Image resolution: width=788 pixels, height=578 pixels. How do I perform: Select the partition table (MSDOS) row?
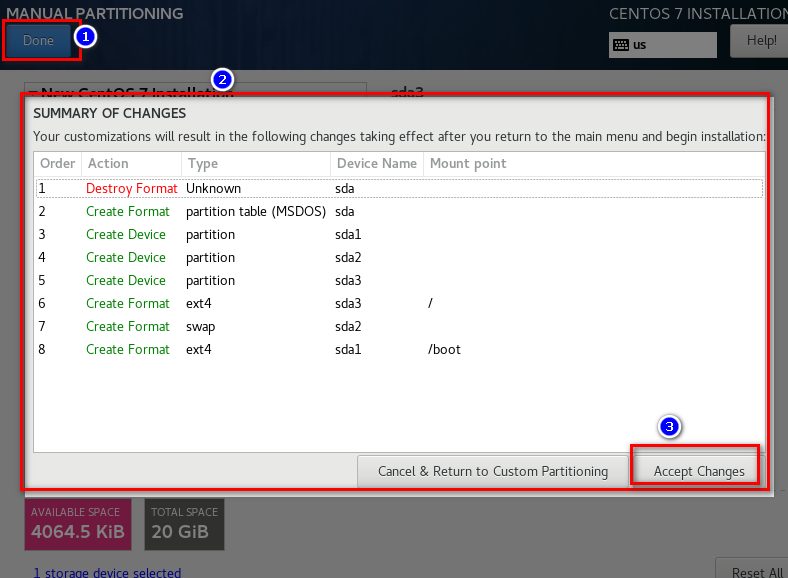click(399, 212)
